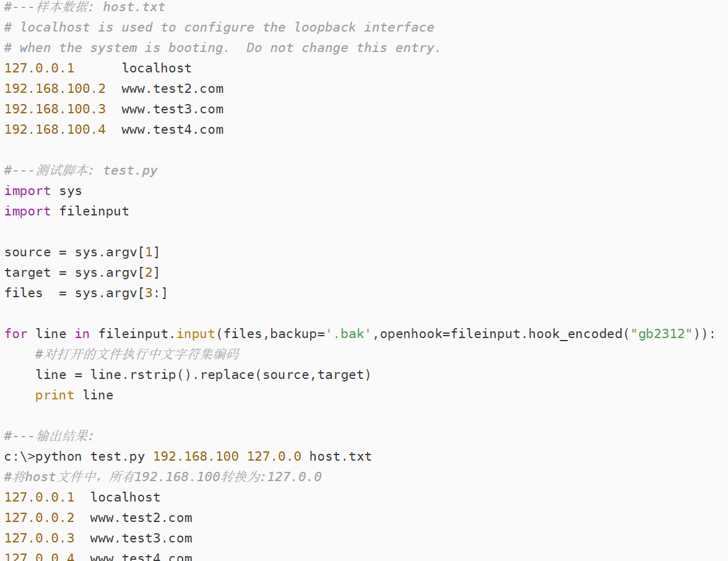Click the target = sys.argv[2] line

(82, 272)
